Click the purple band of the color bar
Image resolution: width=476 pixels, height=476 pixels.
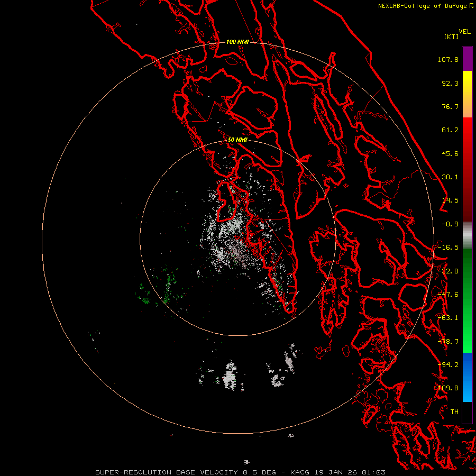(467, 59)
